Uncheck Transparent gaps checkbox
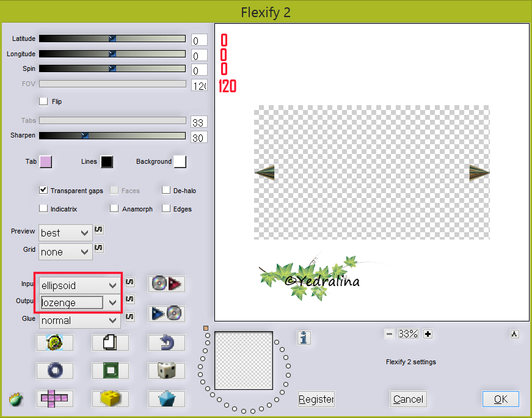This screenshot has height=418, width=532. coord(43,190)
